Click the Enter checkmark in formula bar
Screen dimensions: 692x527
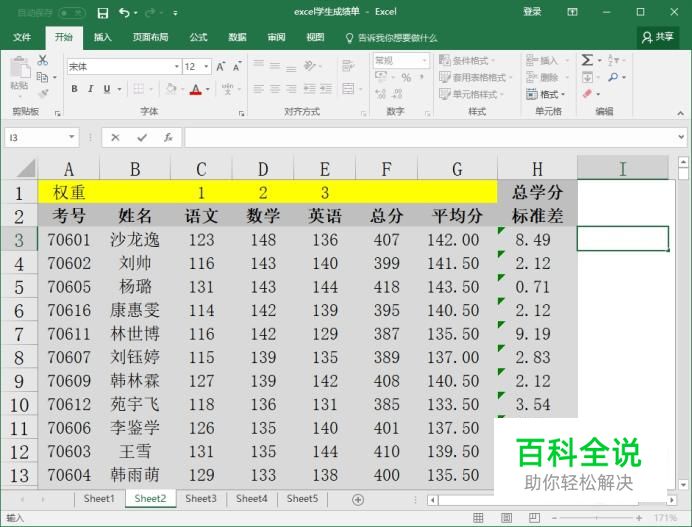[x=142, y=138]
